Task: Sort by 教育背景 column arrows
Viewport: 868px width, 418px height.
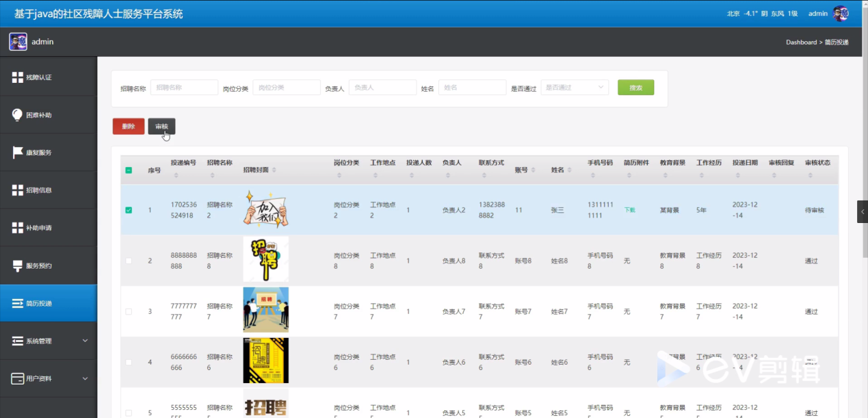Action: (x=666, y=176)
